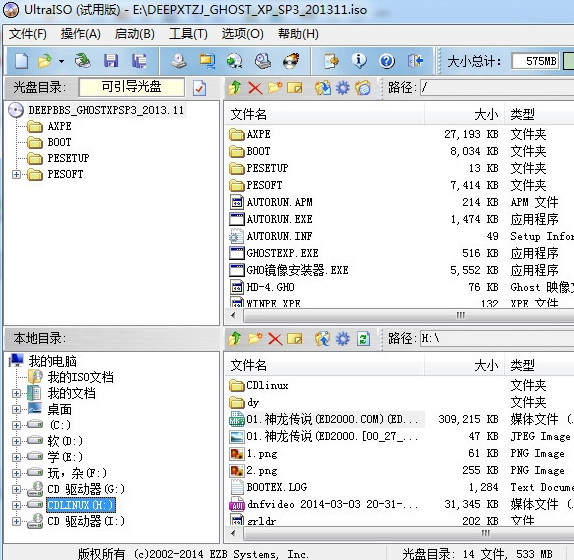The height and width of the screenshot is (560, 574).
Task: Create new folder in local panel
Action: (x=255, y=339)
